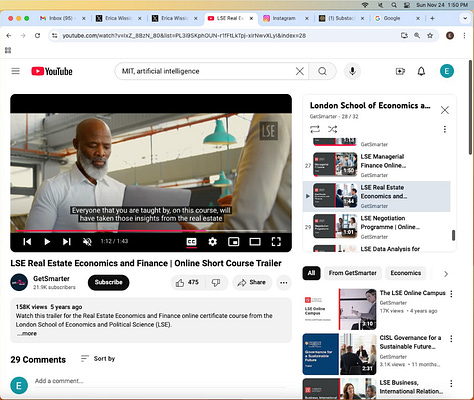Open the player settings gear
Viewport: 474px width, 400px height.
pyautogui.click(x=213, y=242)
